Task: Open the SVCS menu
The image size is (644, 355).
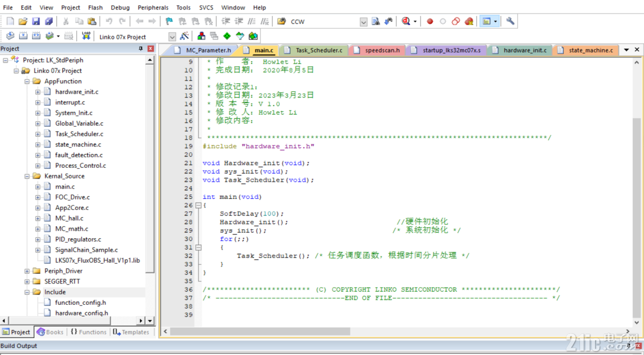Action: (206, 8)
